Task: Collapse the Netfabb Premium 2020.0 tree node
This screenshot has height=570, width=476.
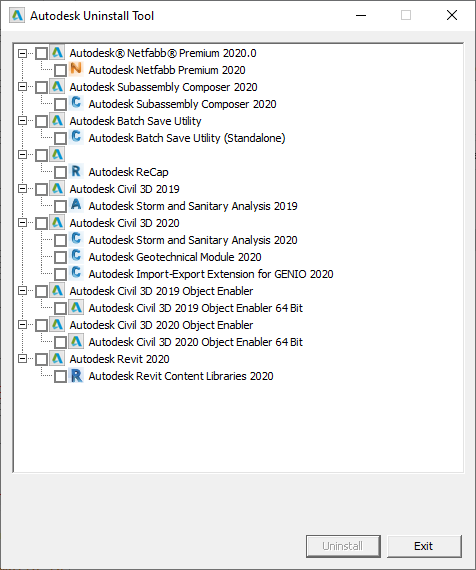Action: [x=23, y=53]
